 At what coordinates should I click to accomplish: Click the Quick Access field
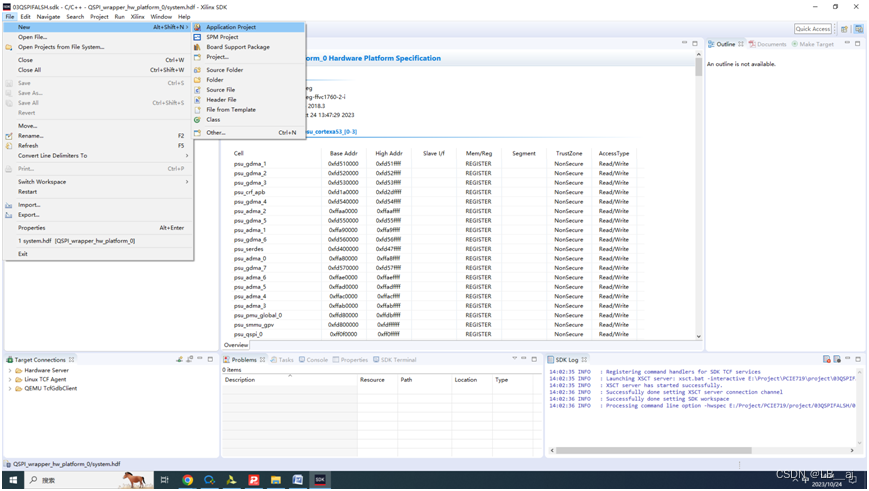pos(813,29)
